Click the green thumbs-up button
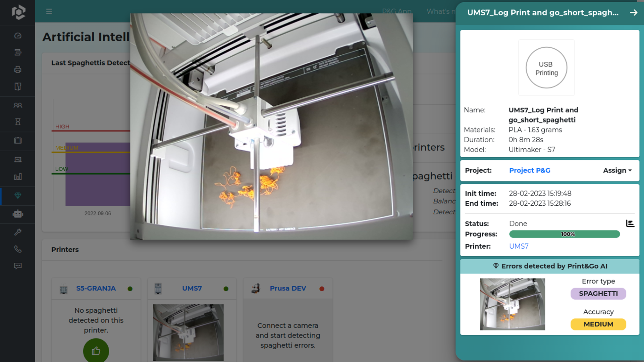Viewport: 644px width, 362px height. pyautogui.click(x=96, y=350)
